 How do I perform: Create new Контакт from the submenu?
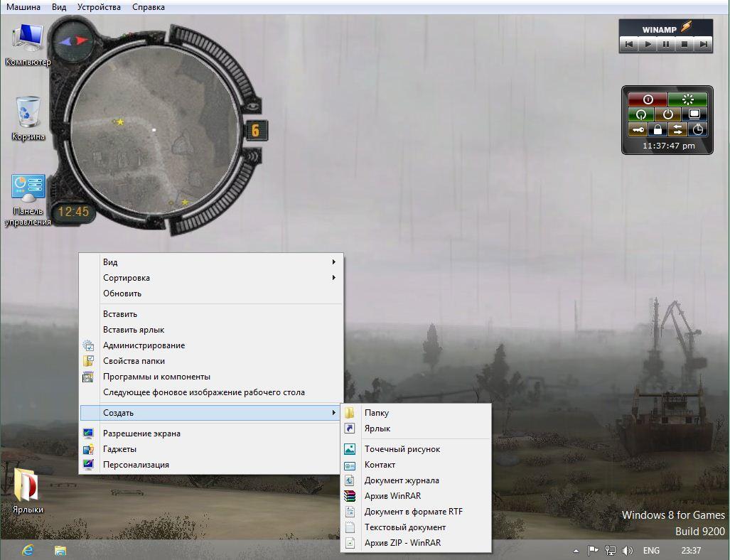point(417,465)
